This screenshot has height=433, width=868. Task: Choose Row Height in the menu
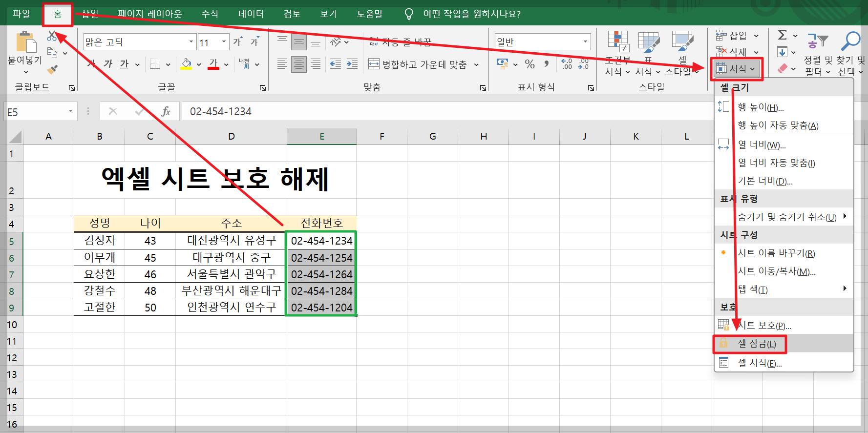pyautogui.click(x=783, y=107)
